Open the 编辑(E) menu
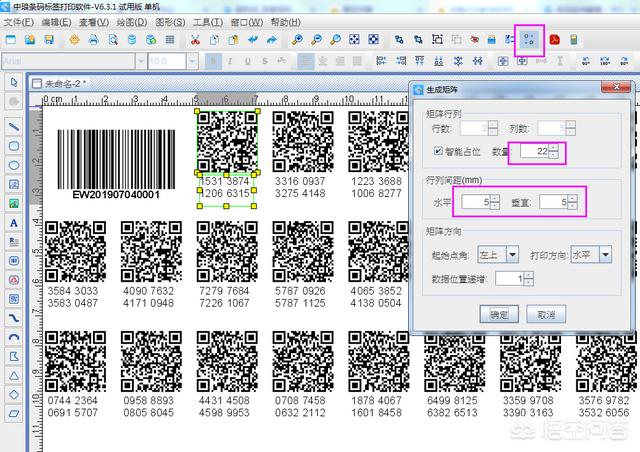The image size is (640, 452). click(56, 22)
